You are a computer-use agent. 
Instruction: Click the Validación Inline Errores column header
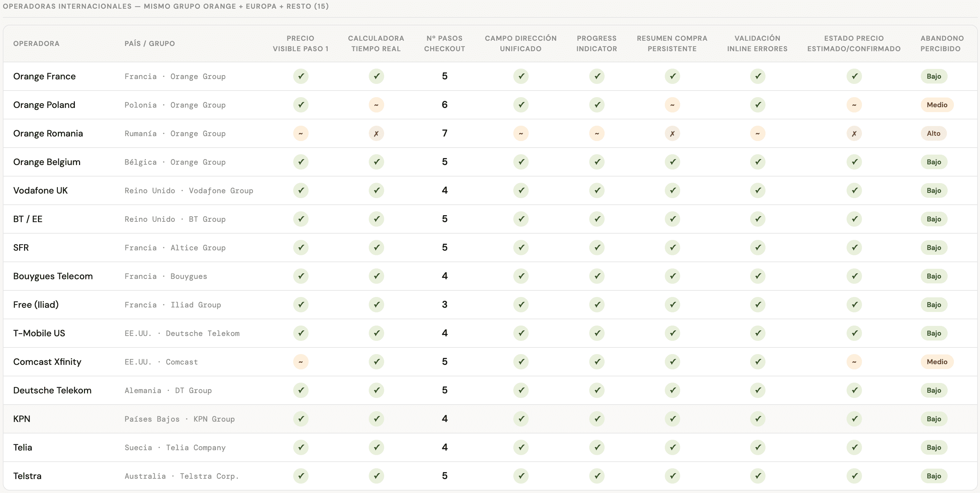click(x=757, y=44)
